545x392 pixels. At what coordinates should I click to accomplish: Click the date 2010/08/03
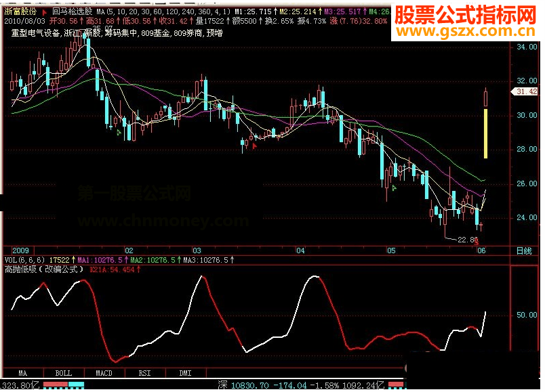point(24,21)
